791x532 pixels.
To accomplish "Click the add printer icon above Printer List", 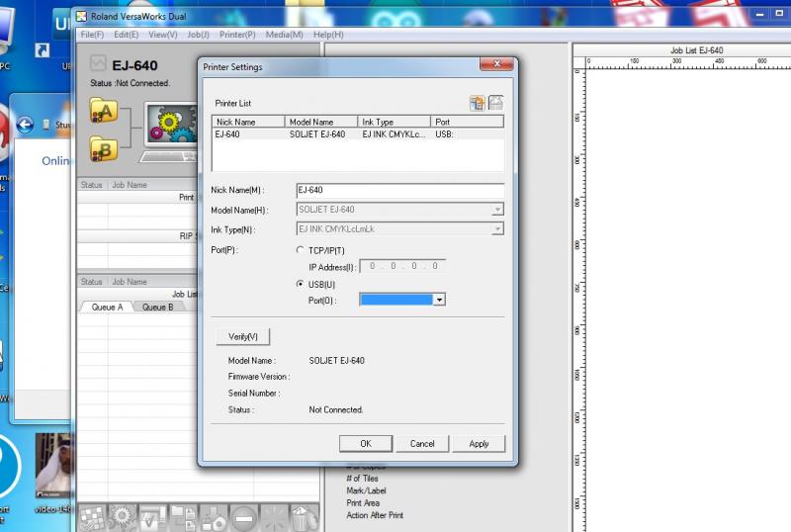I will click(477, 103).
